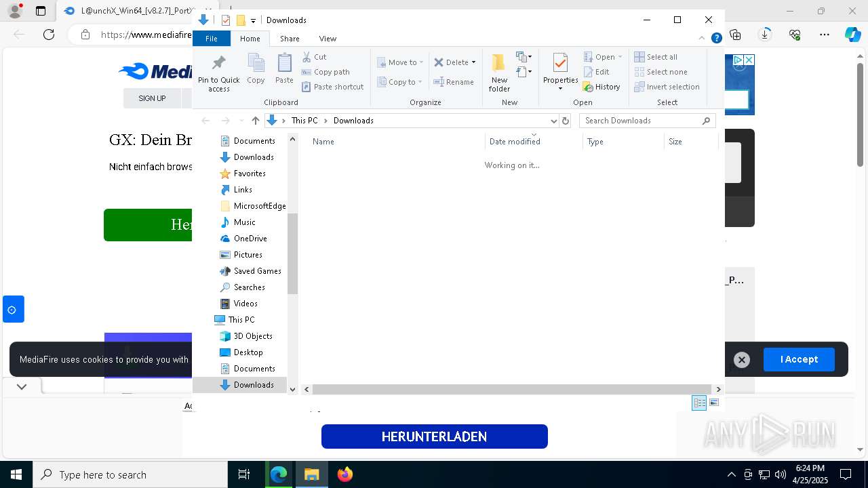The height and width of the screenshot is (488, 868).
Task: Refresh the Edge browser page
Action: [x=49, y=35]
